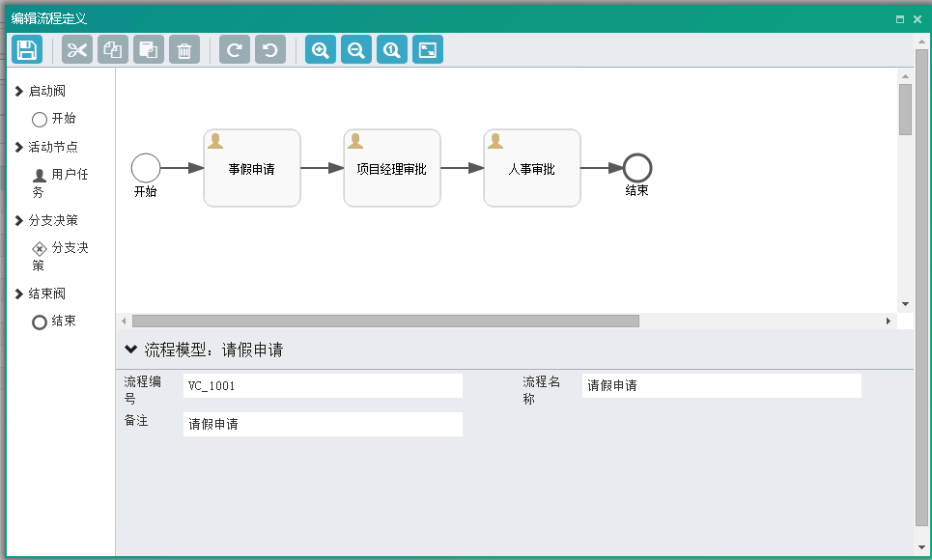Click the 开始 start circle on canvas

[x=146, y=168]
